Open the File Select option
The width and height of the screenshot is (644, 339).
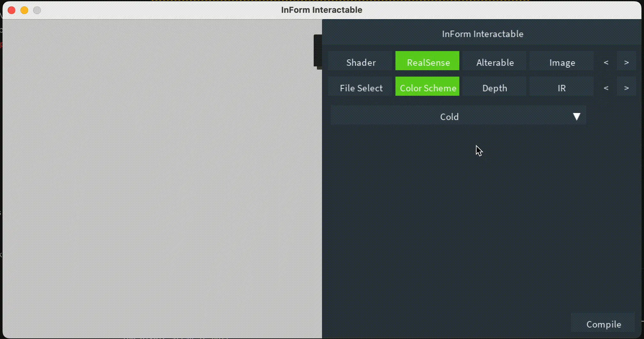point(361,88)
